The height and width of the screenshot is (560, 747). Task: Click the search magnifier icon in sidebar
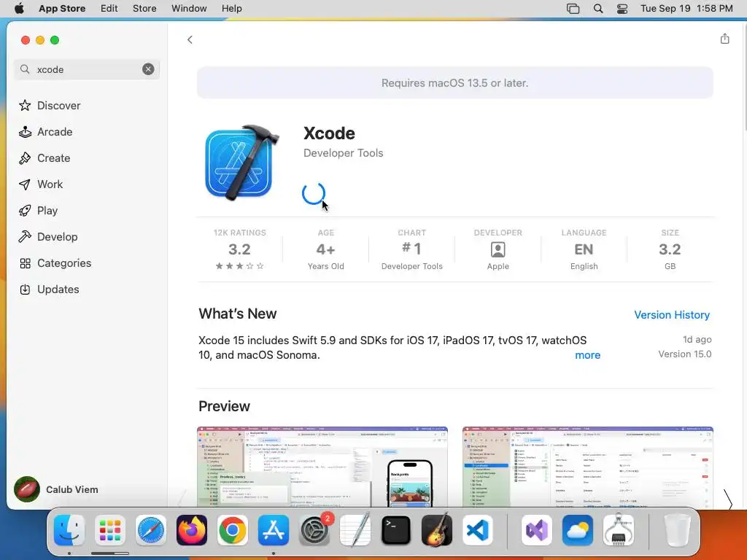coord(25,69)
